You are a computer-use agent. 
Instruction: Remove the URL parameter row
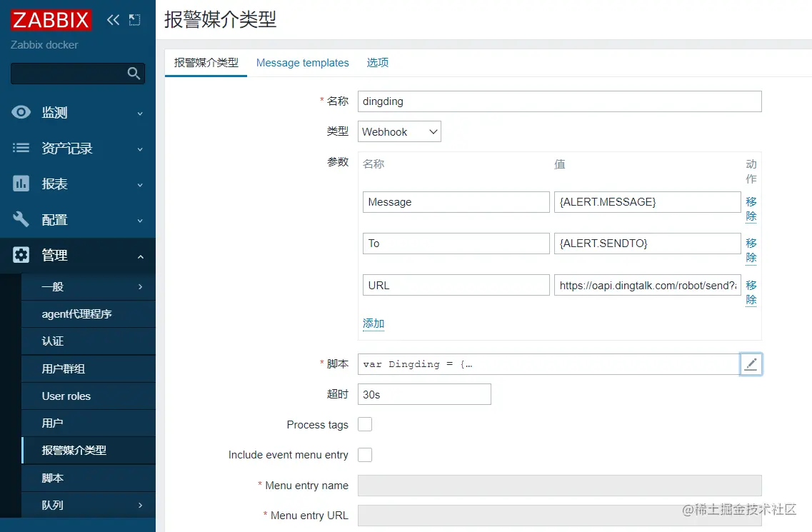[x=751, y=292]
